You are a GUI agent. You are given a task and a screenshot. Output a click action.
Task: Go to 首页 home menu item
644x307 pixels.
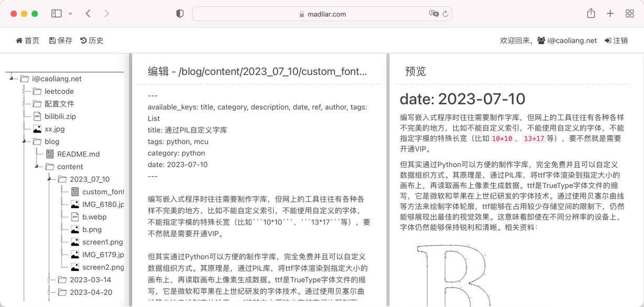[27, 40]
